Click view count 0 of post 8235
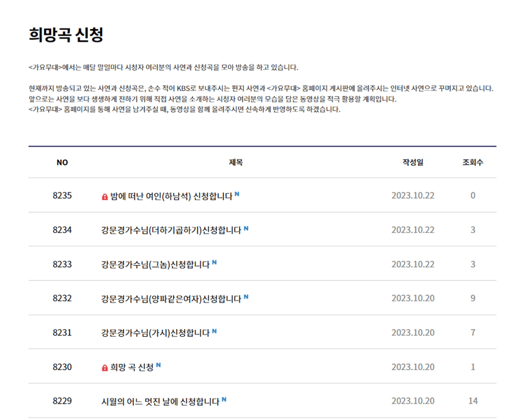Image resolution: width=505 pixels, height=420 pixels. click(473, 195)
